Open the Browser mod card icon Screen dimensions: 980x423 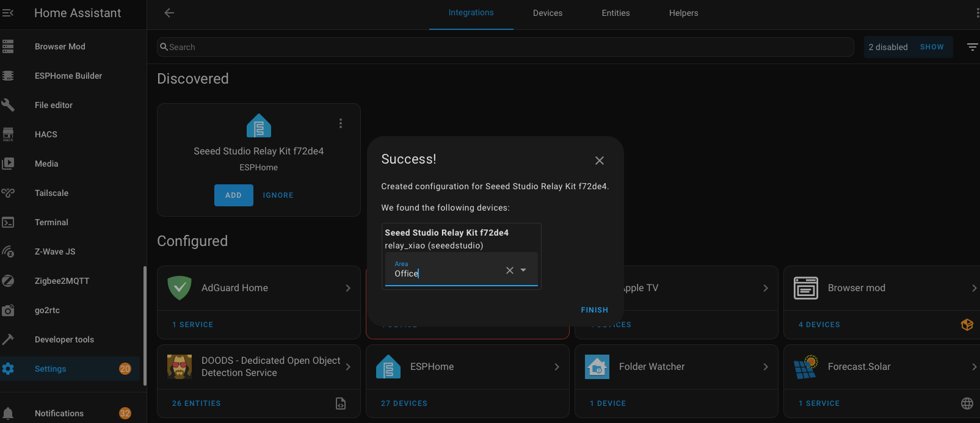click(x=806, y=288)
